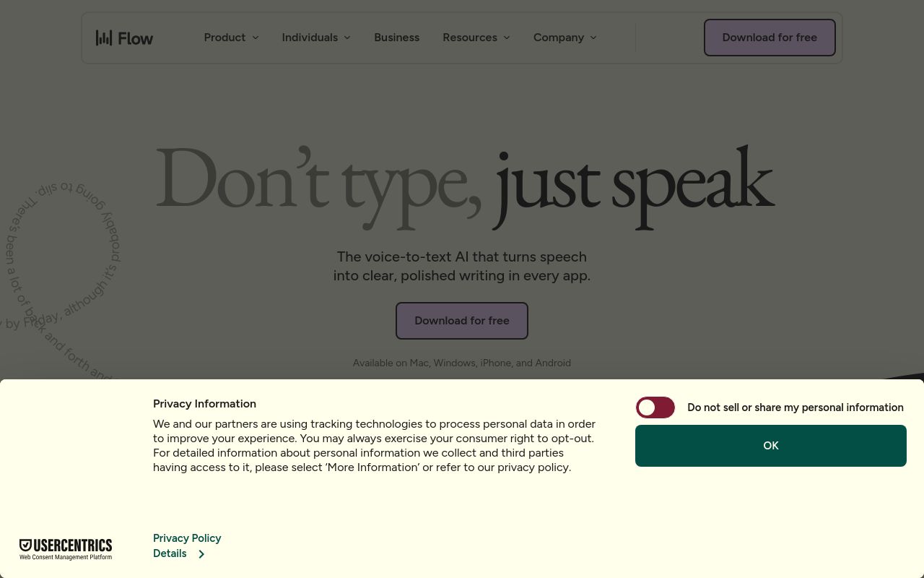Viewport: 924px width, 578px height.
Task: Click OK in the privacy banner
Action: point(771,446)
